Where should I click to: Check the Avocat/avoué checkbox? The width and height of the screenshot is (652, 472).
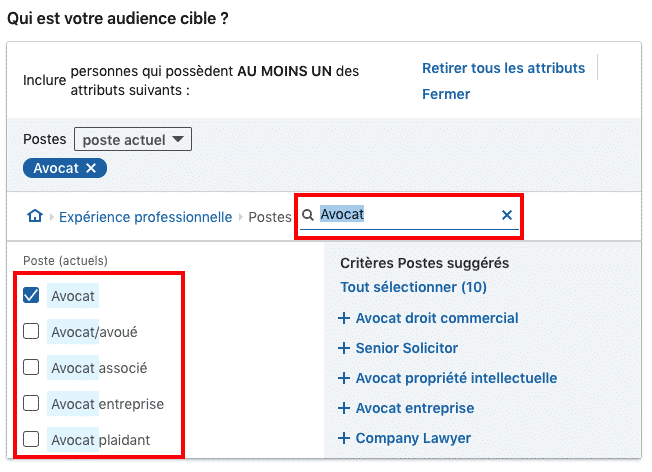coord(31,331)
